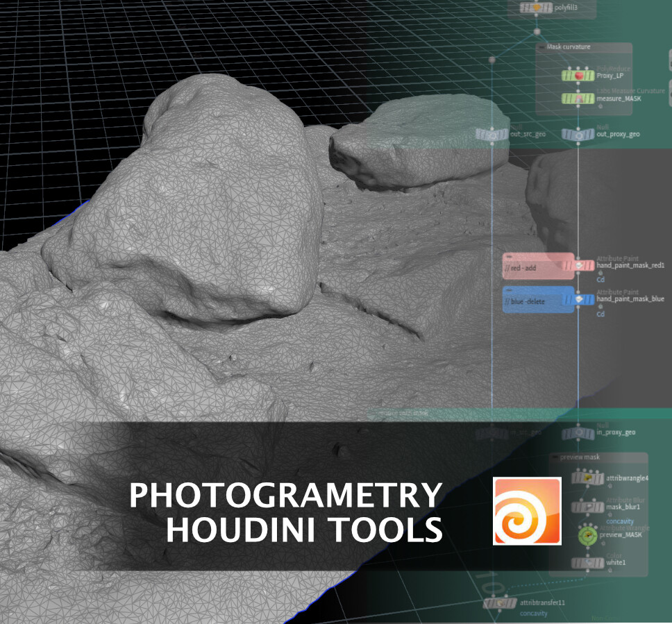Image resolution: width=672 pixels, height=624 pixels.
Task: Select the attribwrangle4 node
Action: pyautogui.click(x=587, y=478)
